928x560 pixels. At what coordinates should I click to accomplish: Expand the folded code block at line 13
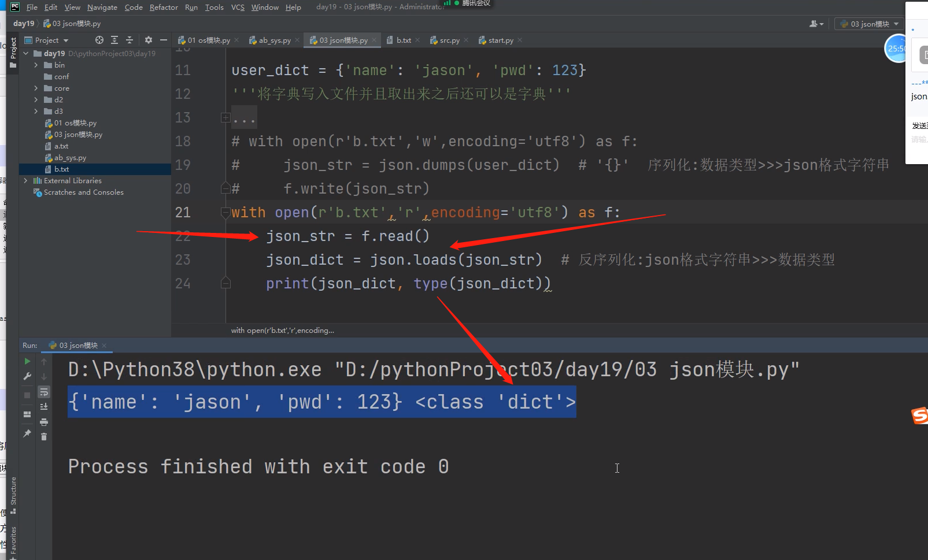point(225,118)
